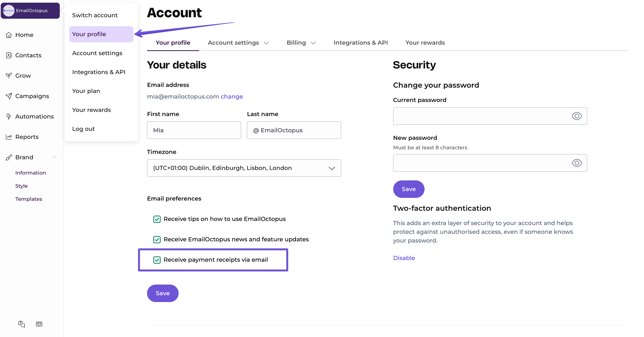
Task: Open the help chat bubble icon
Action: 21,324
